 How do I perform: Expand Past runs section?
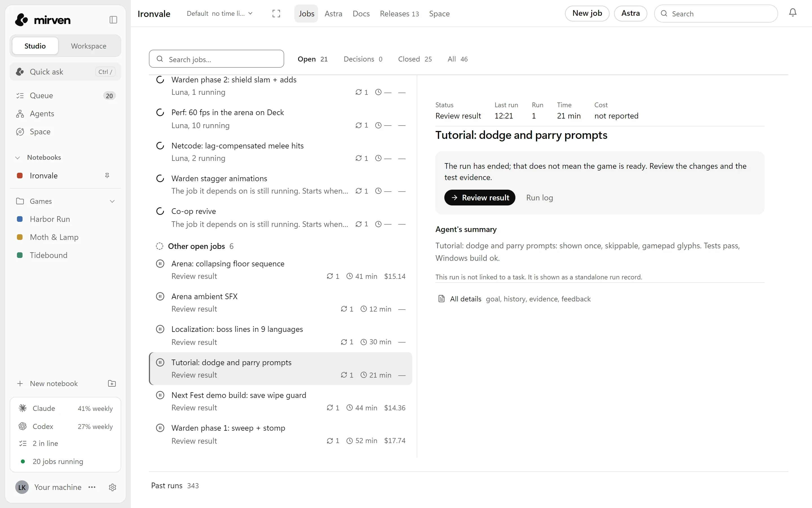pyautogui.click(x=175, y=485)
